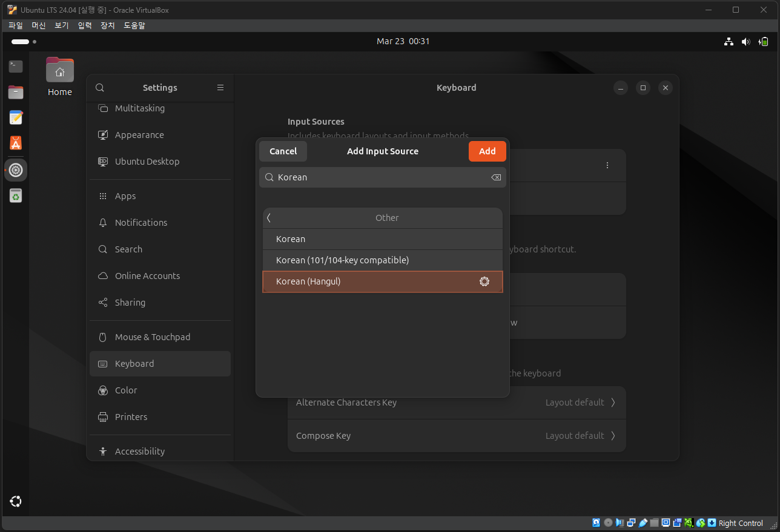Viewport: 780px width, 532px height.
Task: Clear the Korean search text
Action: point(496,177)
